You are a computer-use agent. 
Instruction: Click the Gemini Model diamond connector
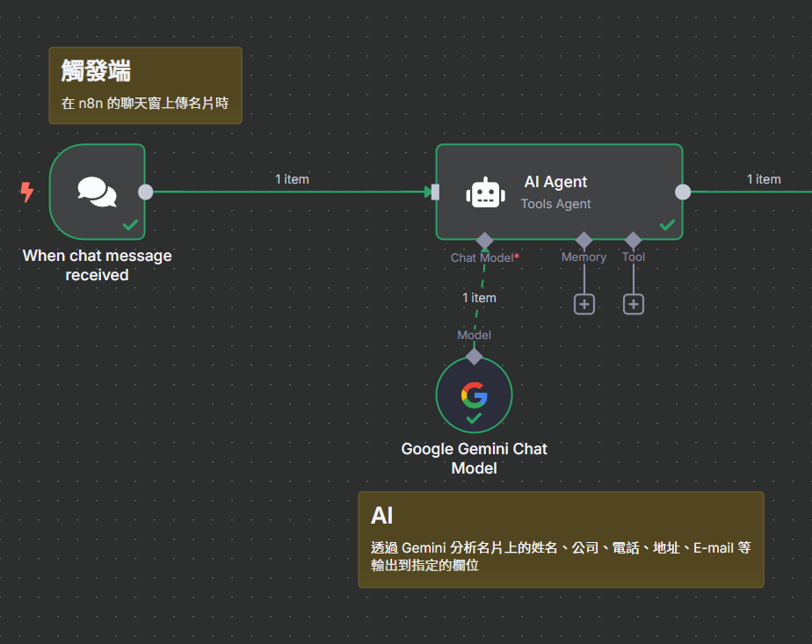point(474,357)
